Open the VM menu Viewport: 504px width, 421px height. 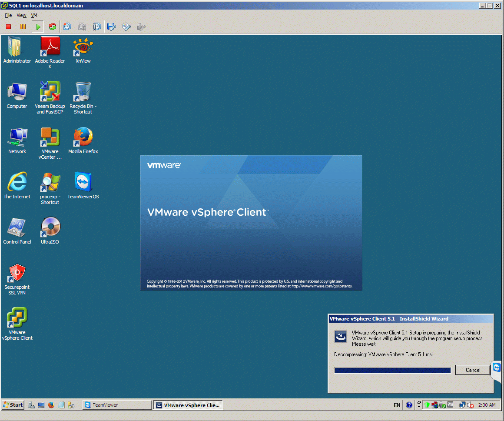click(34, 15)
